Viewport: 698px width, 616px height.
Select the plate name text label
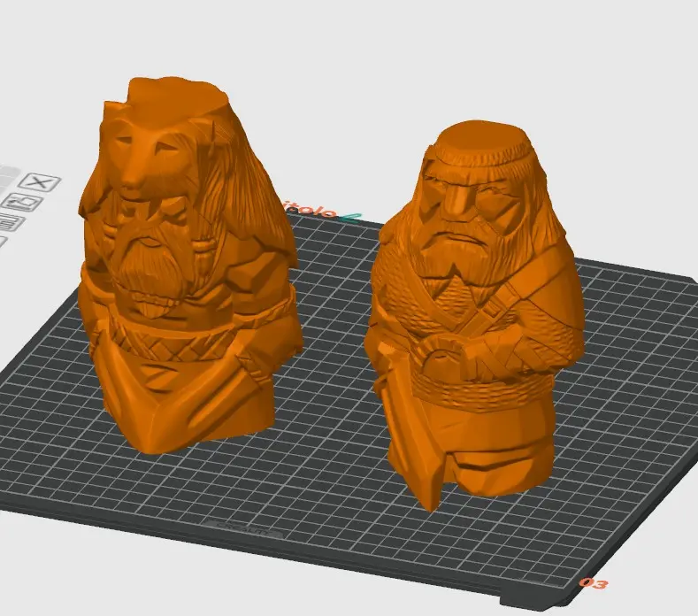[311, 210]
